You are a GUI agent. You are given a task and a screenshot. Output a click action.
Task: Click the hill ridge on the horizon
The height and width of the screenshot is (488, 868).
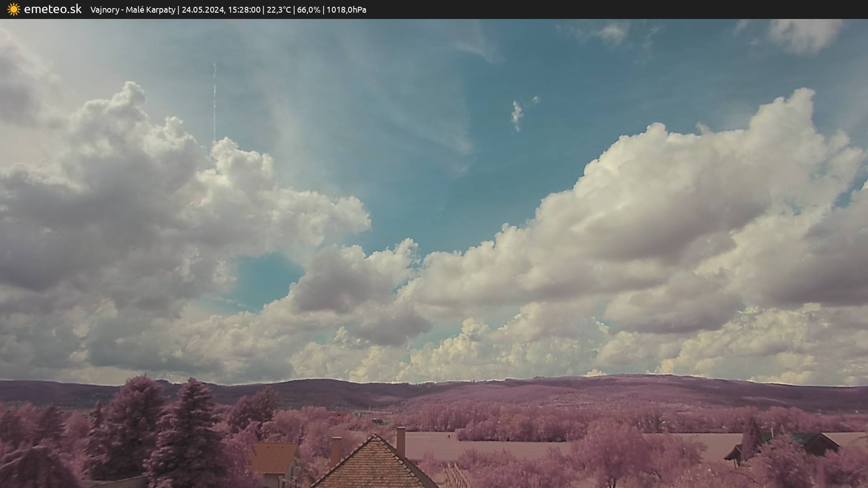coord(452,389)
